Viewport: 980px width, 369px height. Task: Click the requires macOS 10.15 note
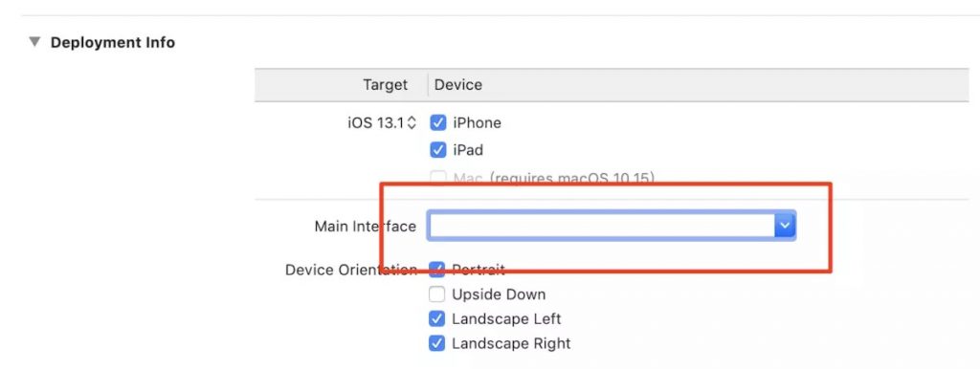click(572, 179)
